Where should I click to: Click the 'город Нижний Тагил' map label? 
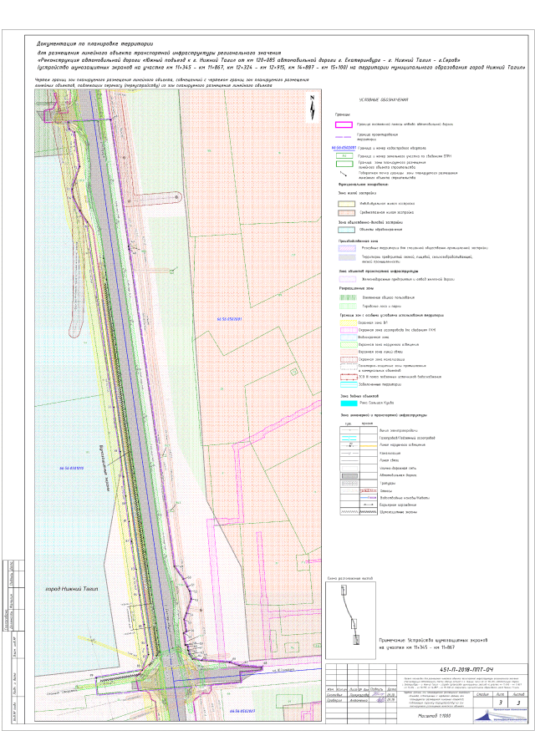point(71,589)
